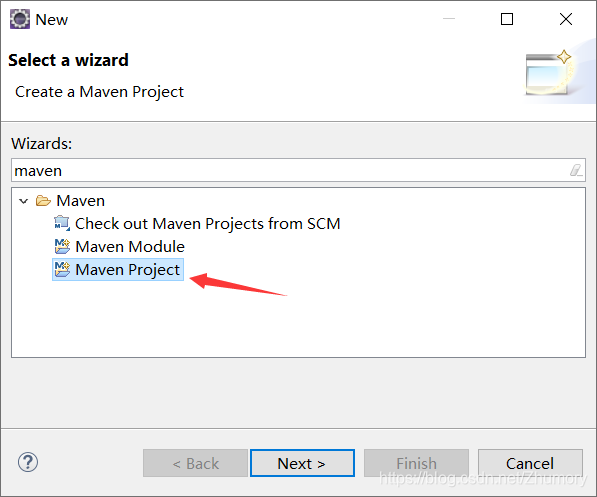The height and width of the screenshot is (497, 597).
Task: Select the Maven folder label
Action: click(80, 201)
